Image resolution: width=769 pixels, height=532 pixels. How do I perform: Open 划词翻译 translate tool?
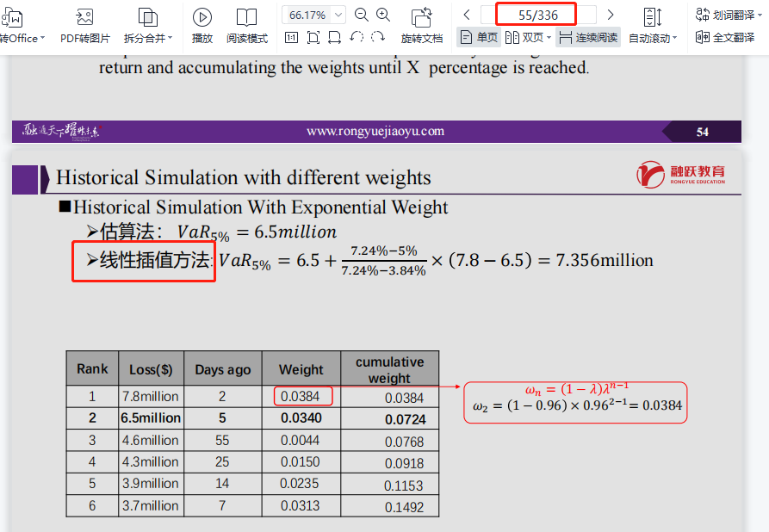click(x=724, y=15)
